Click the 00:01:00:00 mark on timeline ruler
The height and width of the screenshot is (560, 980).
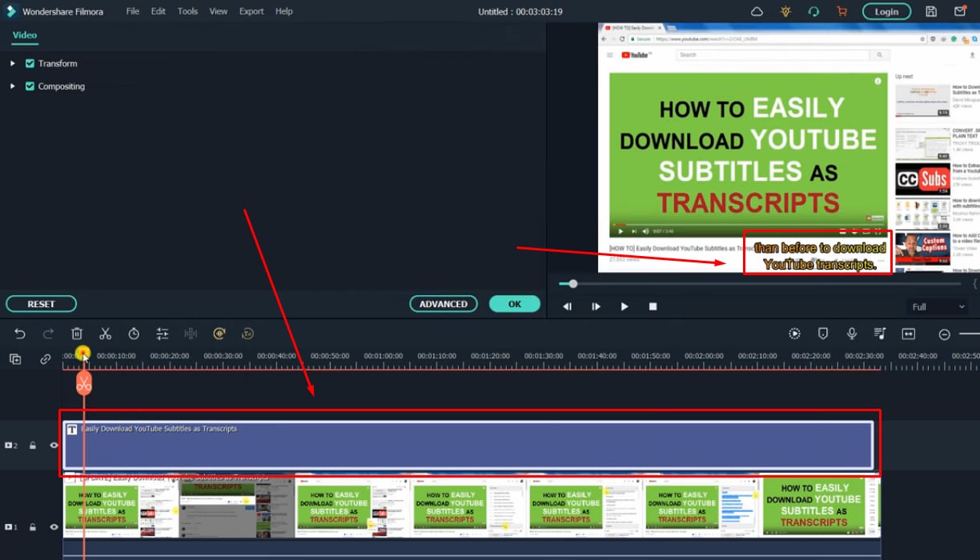pos(383,356)
